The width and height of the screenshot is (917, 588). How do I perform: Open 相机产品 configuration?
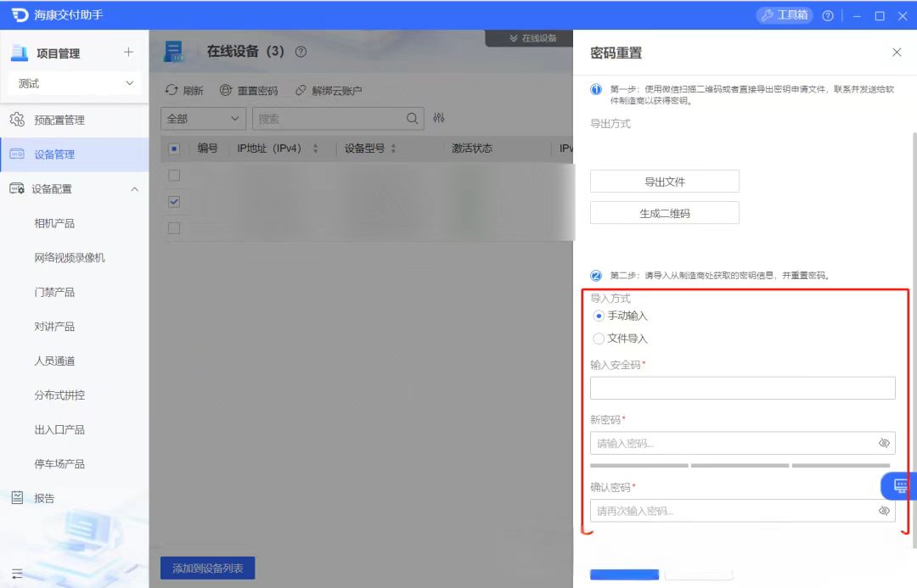coord(54,223)
